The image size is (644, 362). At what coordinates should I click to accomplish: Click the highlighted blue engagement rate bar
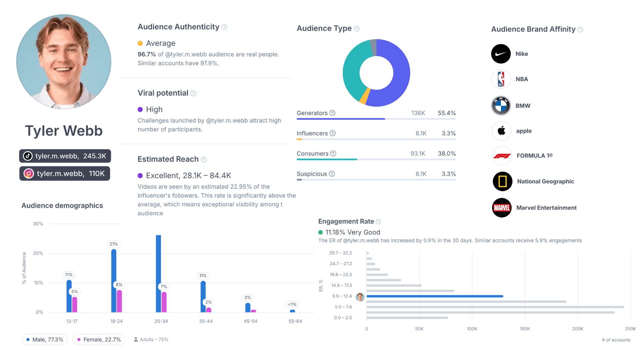coord(434,296)
